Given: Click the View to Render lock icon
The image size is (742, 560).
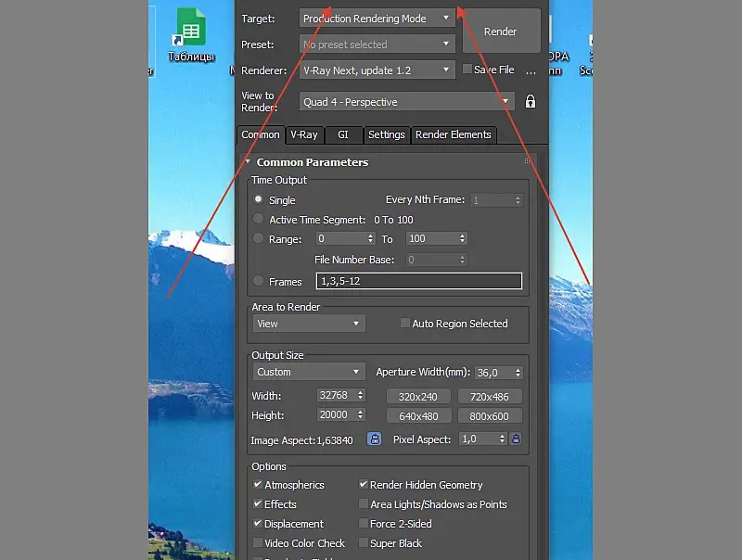Looking at the screenshot, I should (x=530, y=102).
